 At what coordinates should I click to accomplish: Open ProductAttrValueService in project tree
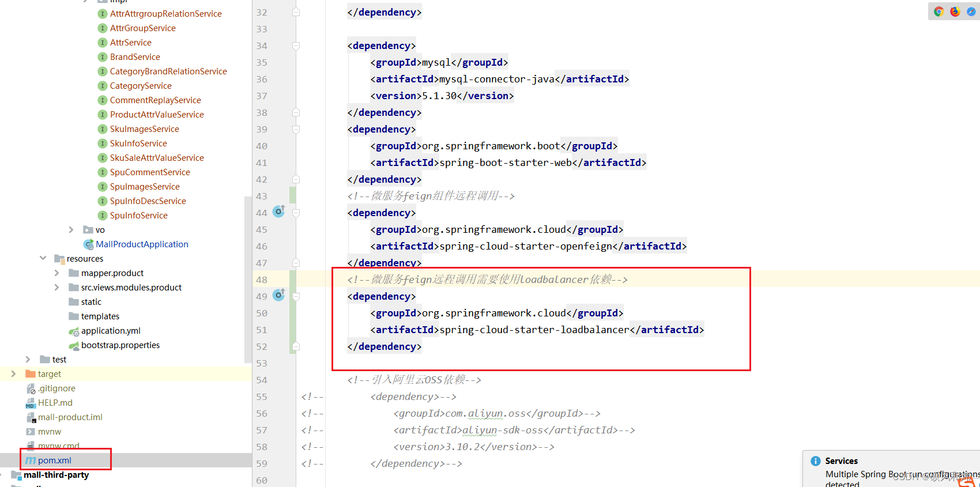point(157,115)
